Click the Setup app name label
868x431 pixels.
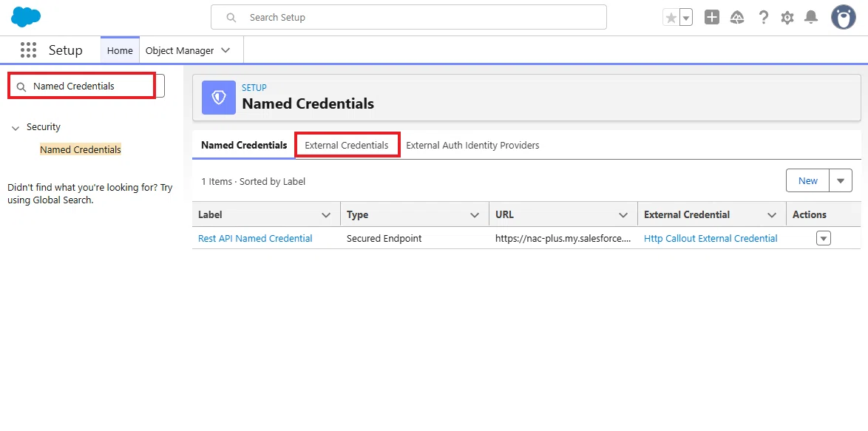[65, 50]
